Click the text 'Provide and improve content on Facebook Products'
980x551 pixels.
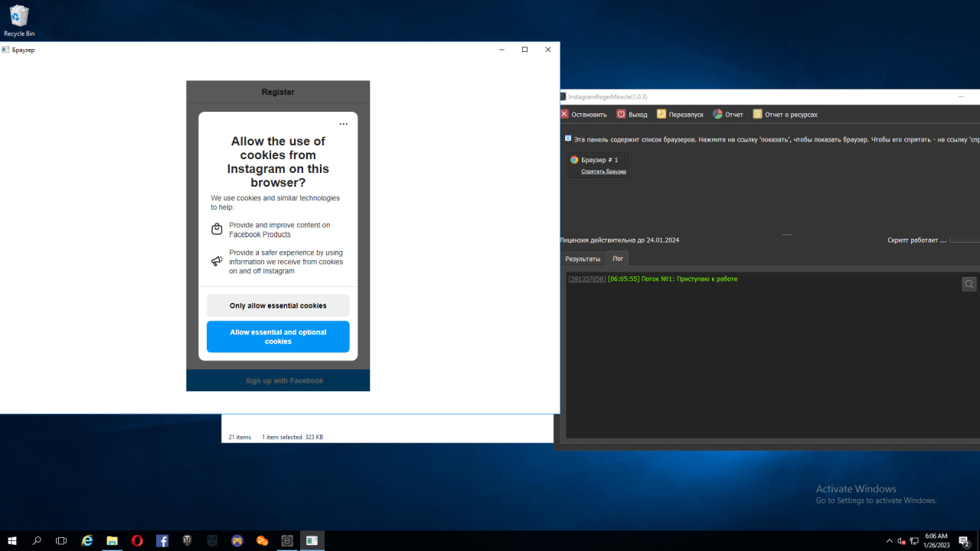pos(279,230)
